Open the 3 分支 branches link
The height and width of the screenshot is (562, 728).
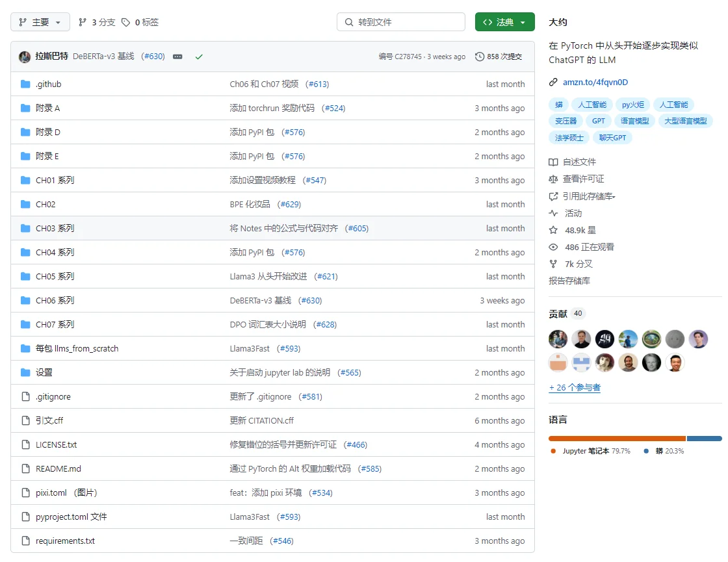coord(97,22)
